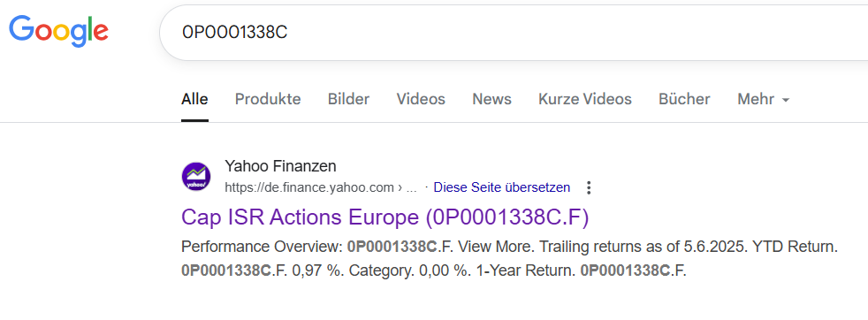Click the Yahoo Finanzen site name
This screenshot has width=868, height=320.
click(280, 165)
